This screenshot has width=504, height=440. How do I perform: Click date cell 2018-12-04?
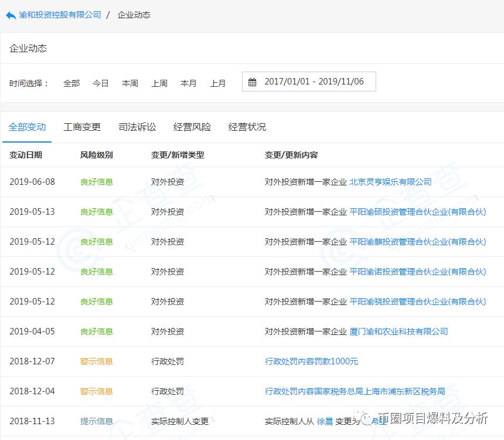32,391
